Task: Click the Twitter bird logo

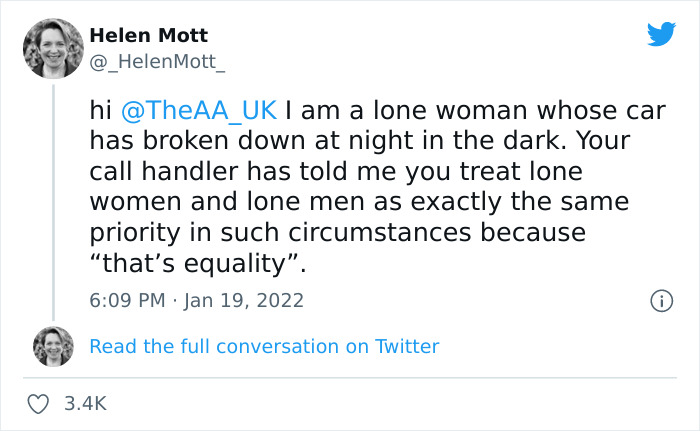Action: click(661, 34)
